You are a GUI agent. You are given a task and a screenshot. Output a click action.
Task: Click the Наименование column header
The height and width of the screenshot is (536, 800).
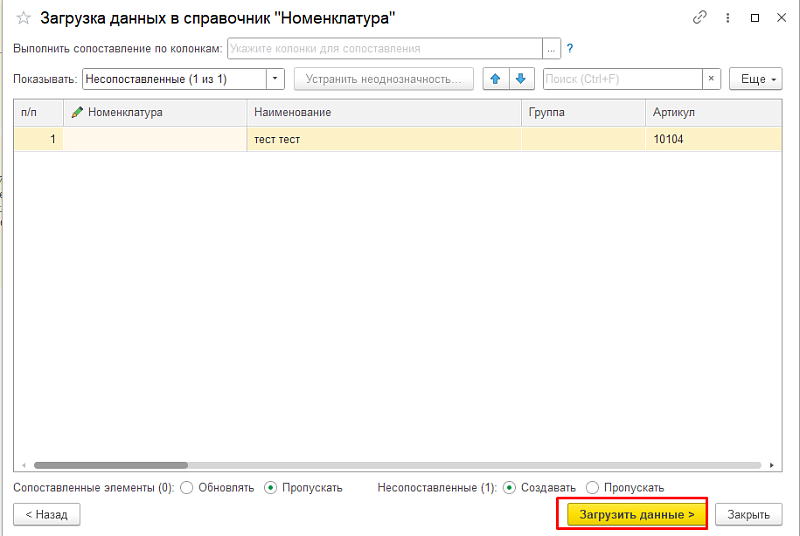(x=383, y=112)
